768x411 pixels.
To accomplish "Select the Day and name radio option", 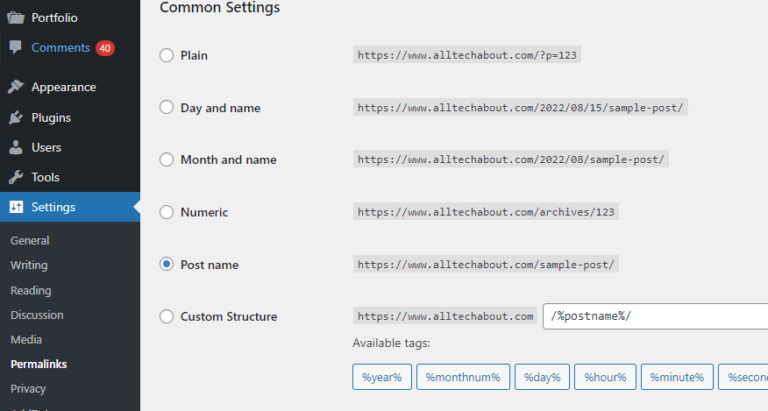I will (167, 107).
